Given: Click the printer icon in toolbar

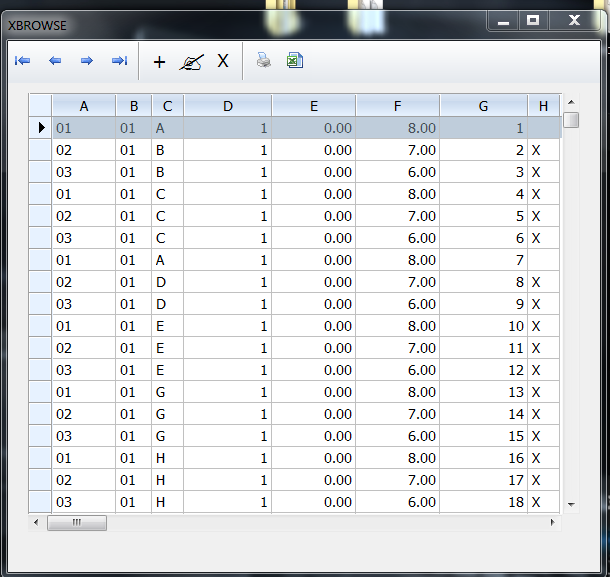Looking at the screenshot, I should tap(264, 60).
